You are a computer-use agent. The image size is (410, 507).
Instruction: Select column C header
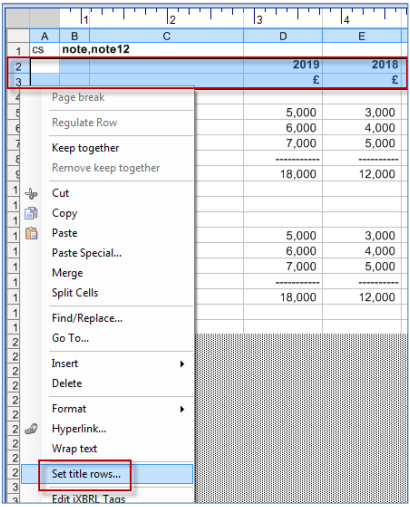[166, 36]
